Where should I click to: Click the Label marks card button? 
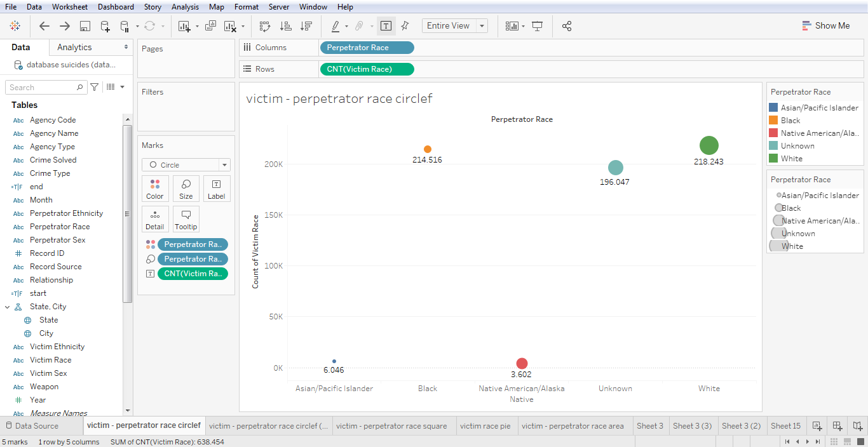click(217, 189)
